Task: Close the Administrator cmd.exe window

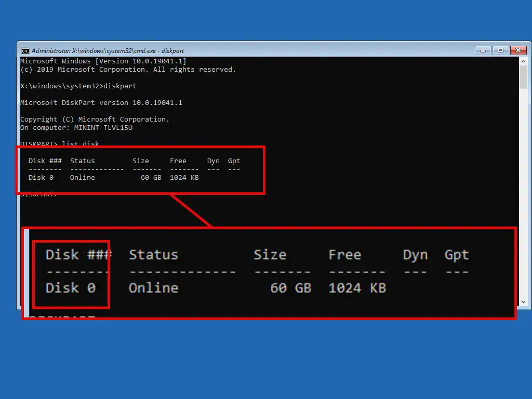Action: [x=518, y=50]
